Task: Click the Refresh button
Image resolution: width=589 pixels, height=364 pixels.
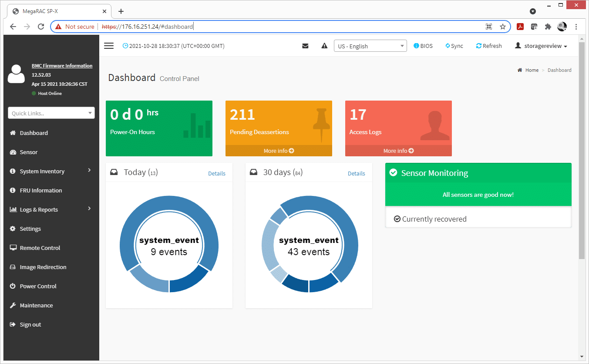Action: (489, 46)
